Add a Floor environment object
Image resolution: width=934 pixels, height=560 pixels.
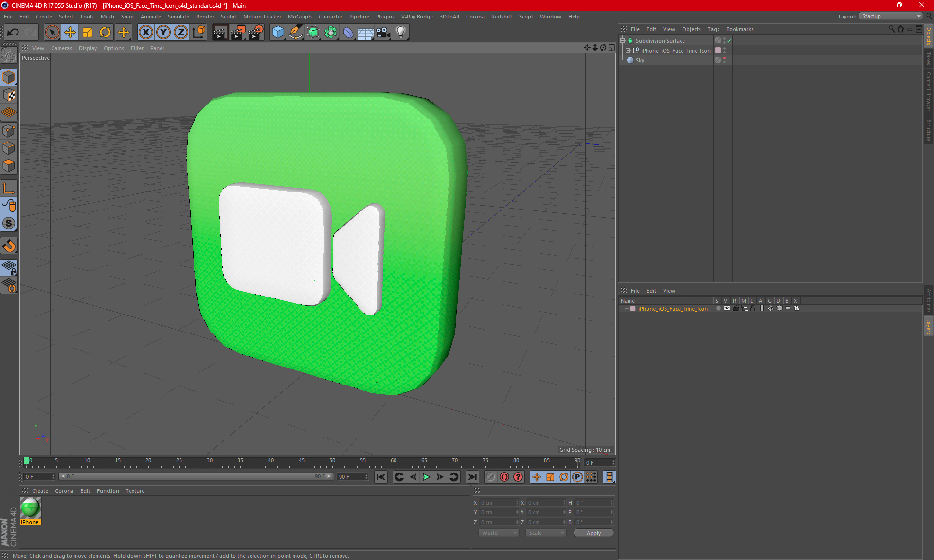point(365,33)
